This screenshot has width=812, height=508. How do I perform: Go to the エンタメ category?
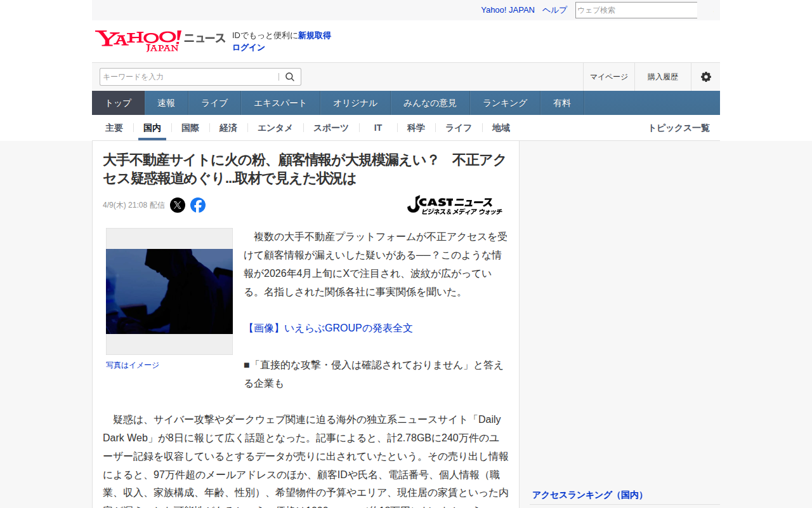click(x=275, y=128)
